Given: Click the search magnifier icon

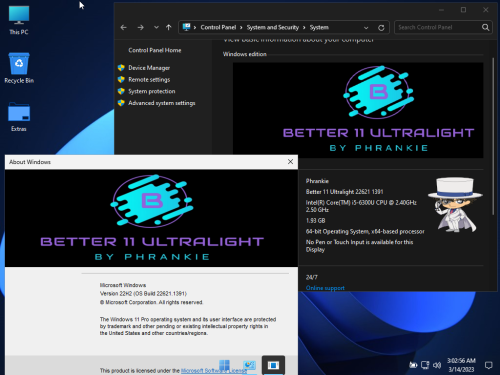Looking at the screenshot, I should click(x=485, y=27).
